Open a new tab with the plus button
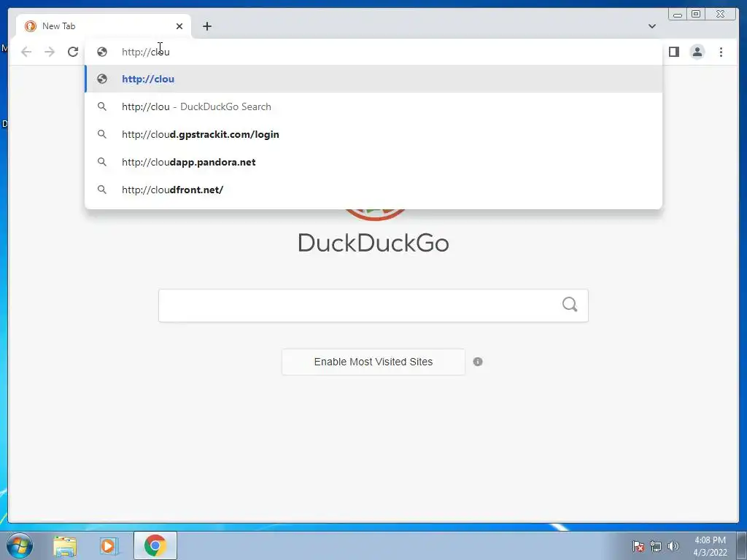Image resolution: width=747 pixels, height=560 pixels. 206,26
